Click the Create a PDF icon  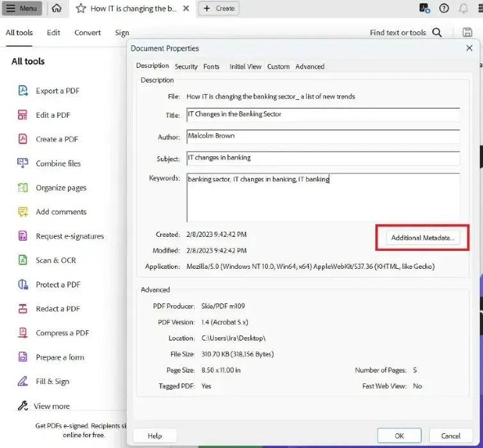point(22,139)
